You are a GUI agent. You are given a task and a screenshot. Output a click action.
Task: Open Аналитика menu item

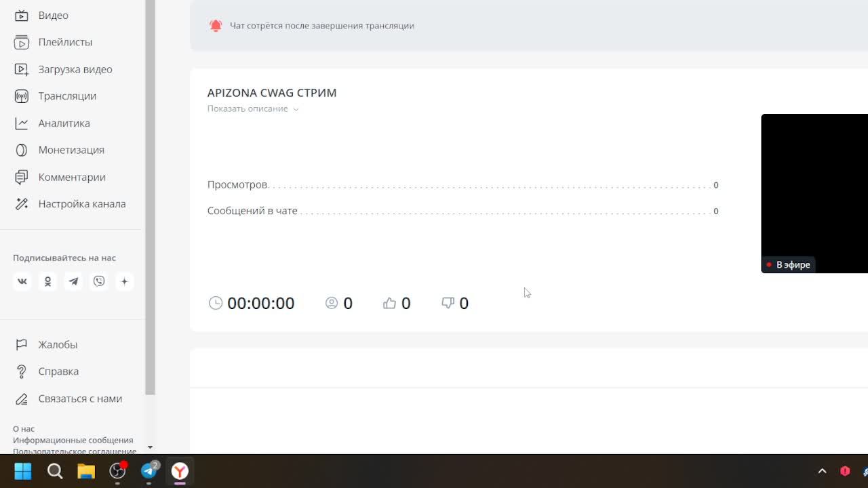(x=64, y=123)
